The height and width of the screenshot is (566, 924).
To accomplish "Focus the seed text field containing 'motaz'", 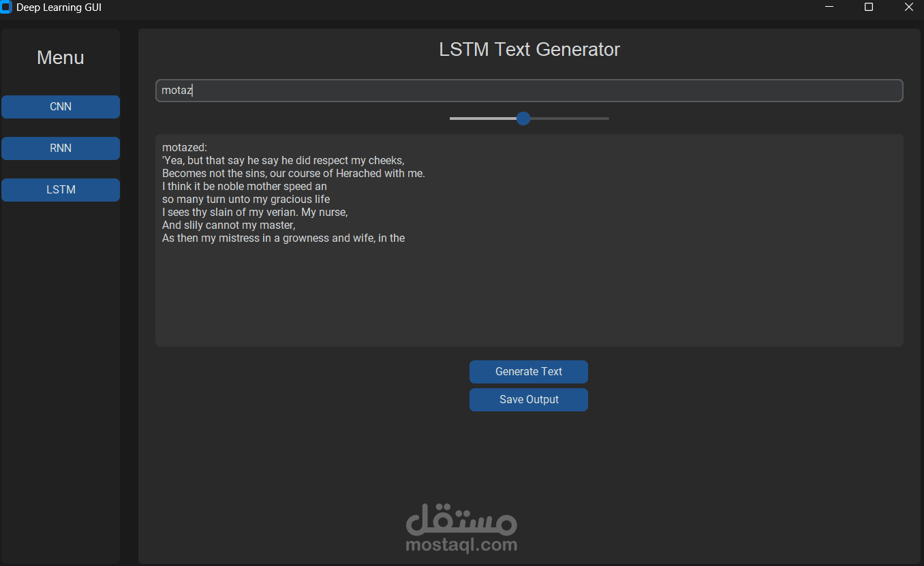I will tap(529, 91).
